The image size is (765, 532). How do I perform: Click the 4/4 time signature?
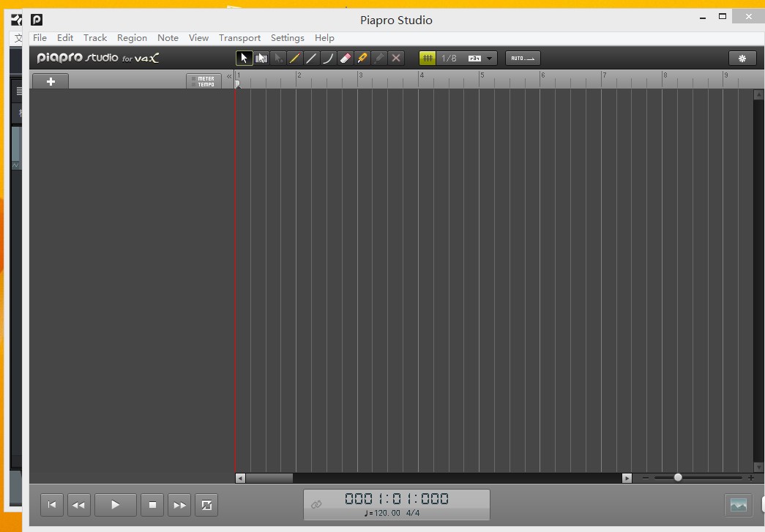click(413, 513)
